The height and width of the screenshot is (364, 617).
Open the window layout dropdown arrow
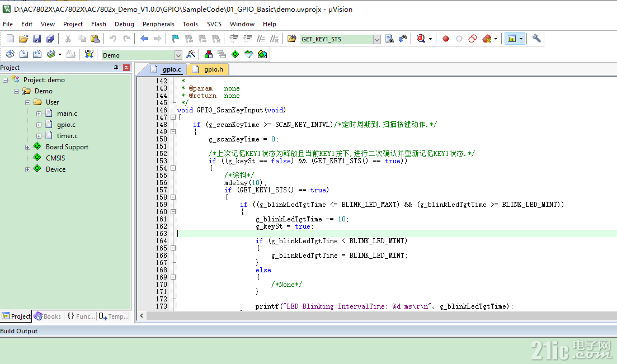[521, 39]
